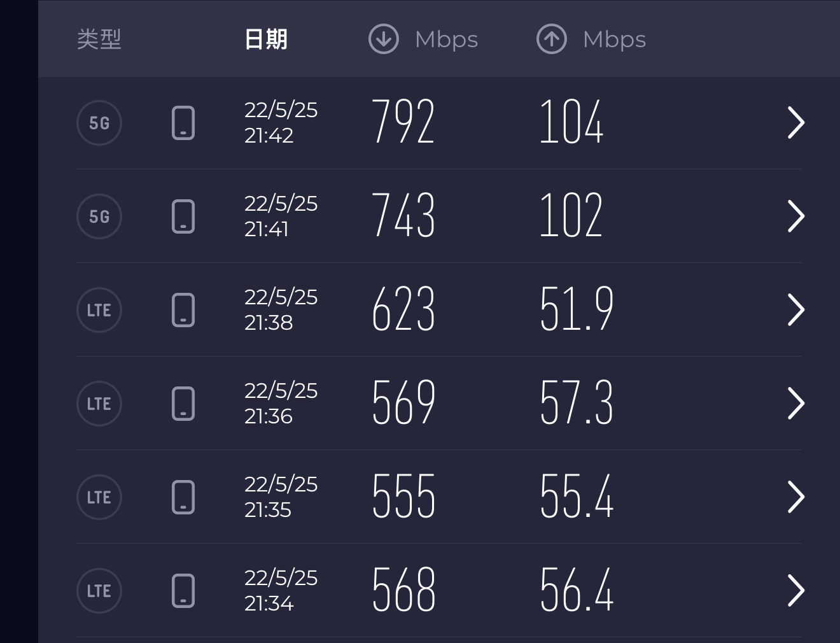Sort results by 日期 column

click(266, 39)
